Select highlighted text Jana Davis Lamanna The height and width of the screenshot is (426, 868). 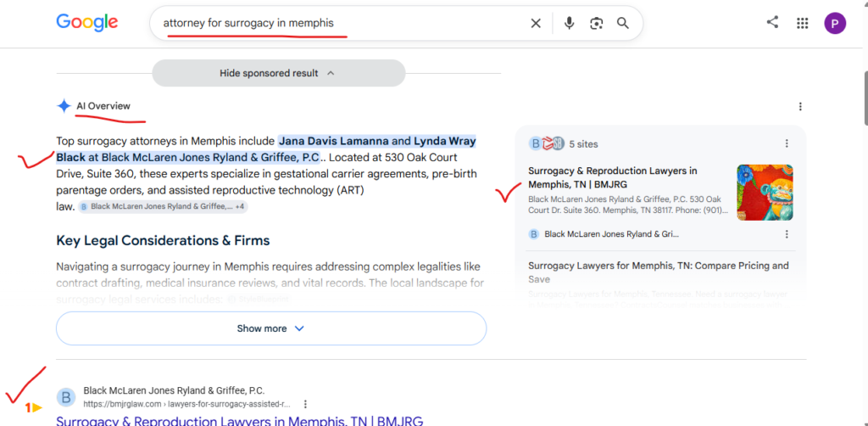coord(334,141)
